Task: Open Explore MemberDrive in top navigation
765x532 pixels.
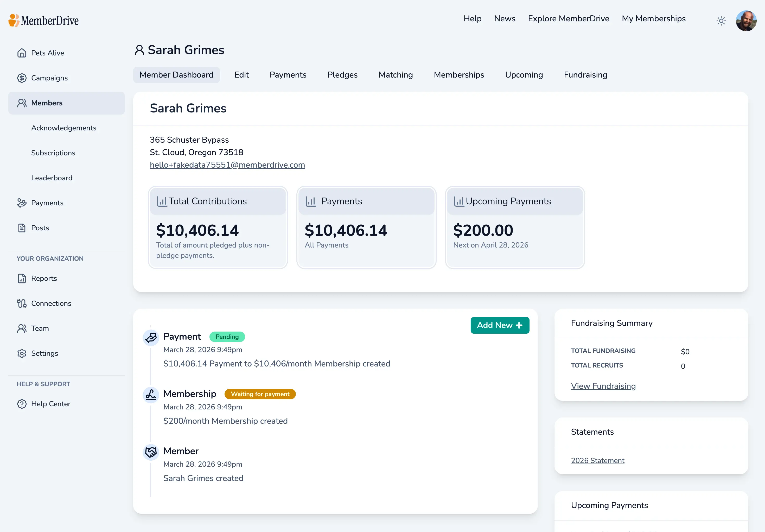Action: tap(569, 19)
